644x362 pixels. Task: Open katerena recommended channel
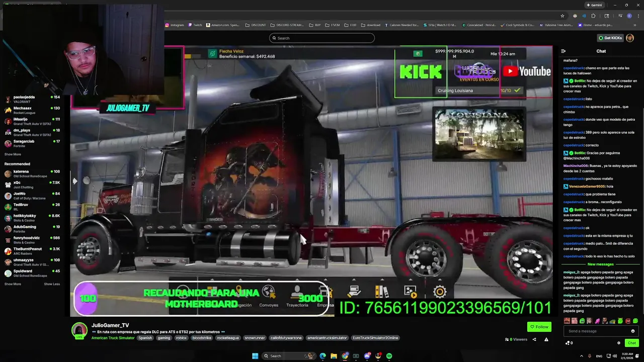tap(32, 173)
